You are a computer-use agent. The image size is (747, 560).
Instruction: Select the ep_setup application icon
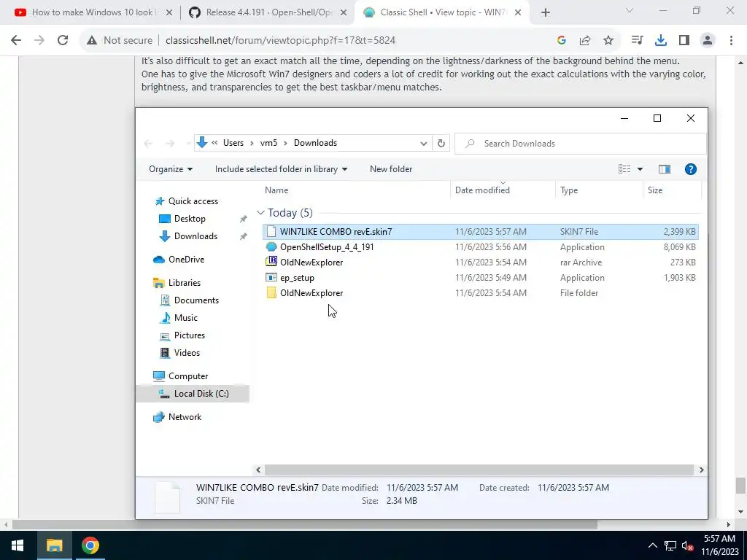pyautogui.click(x=271, y=278)
